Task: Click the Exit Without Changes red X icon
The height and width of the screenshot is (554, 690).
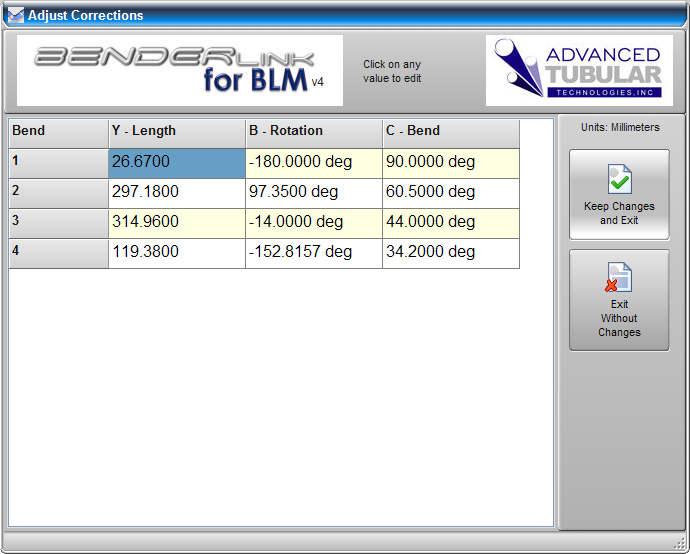Action: coord(619,278)
